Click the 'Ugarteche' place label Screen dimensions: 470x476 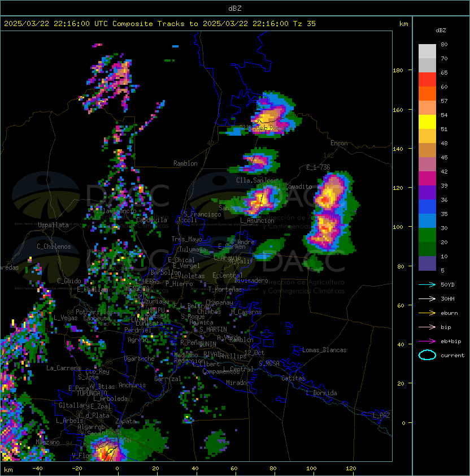click(140, 358)
